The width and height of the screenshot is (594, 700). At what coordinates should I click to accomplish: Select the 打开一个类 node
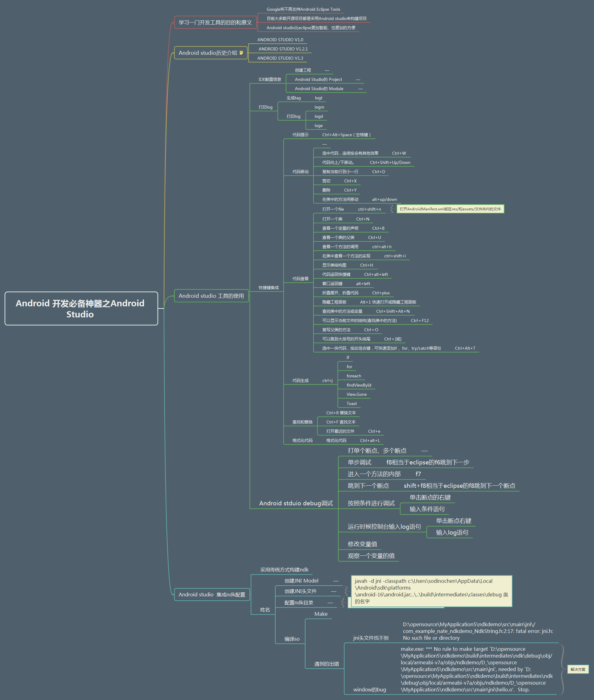click(332, 219)
